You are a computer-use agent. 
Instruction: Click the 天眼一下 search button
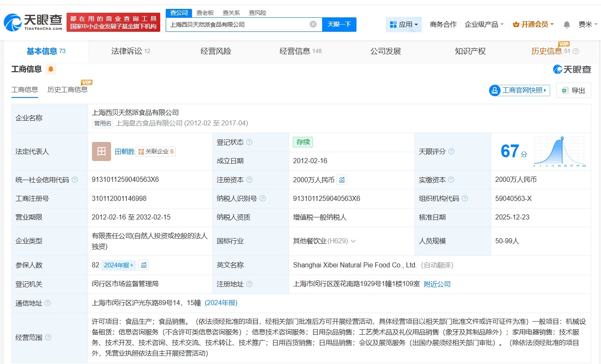[339, 24]
